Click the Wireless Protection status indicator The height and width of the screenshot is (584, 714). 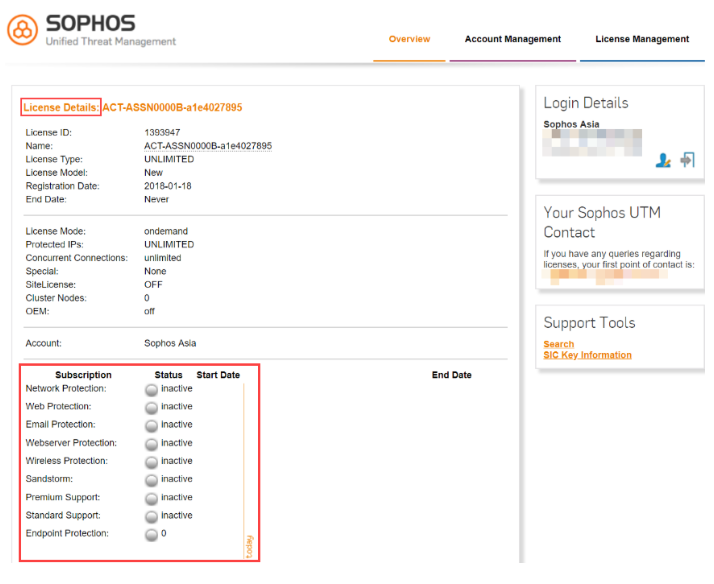click(x=151, y=462)
